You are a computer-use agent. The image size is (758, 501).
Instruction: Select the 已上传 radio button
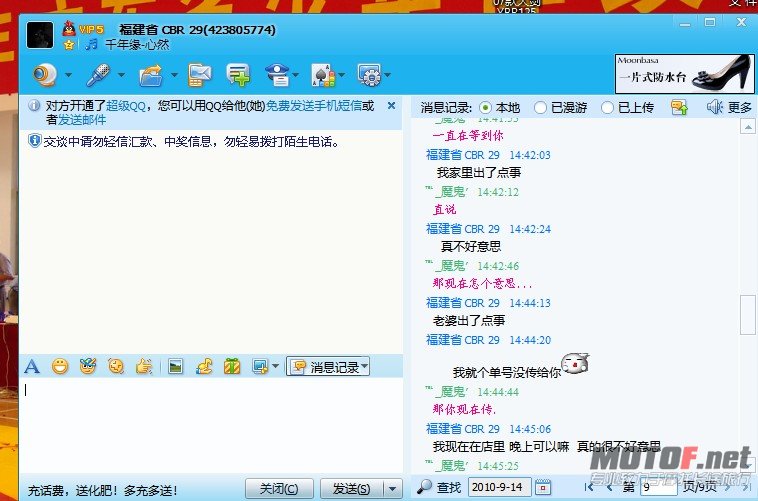point(607,107)
